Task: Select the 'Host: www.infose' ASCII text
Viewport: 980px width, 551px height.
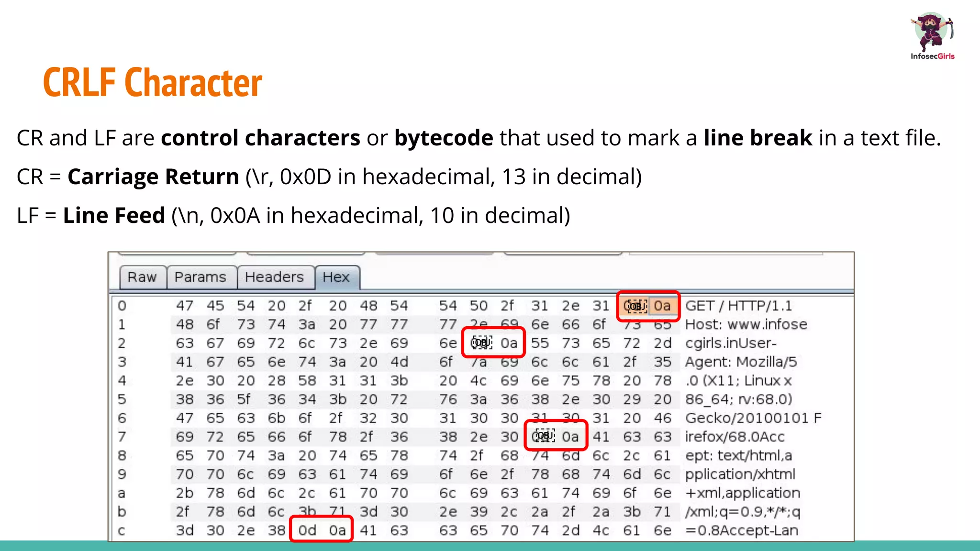Action: click(746, 324)
